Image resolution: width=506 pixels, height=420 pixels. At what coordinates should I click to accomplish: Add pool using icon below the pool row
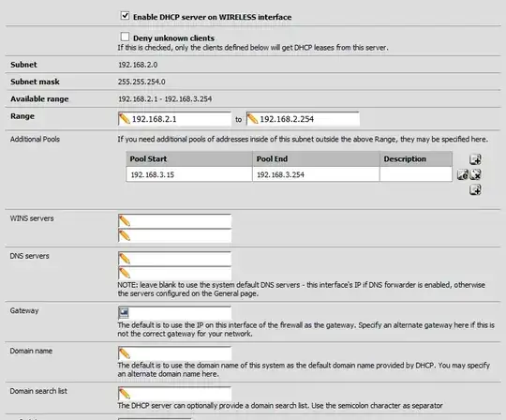pos(475,189)
